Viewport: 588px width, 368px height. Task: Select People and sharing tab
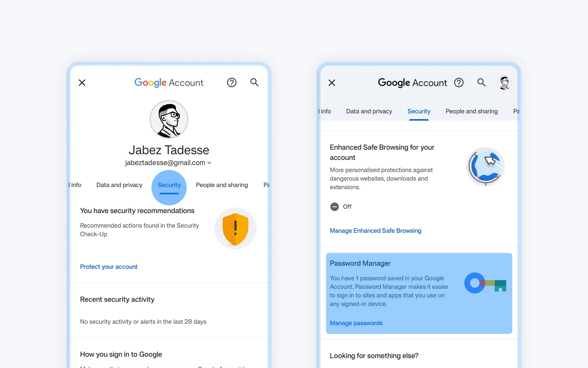point(221,185)
